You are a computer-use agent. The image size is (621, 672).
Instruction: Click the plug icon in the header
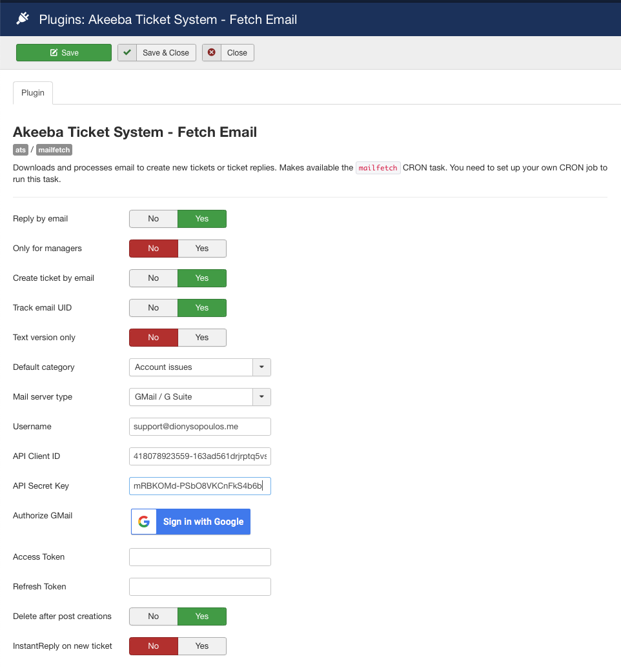tap(23, 19)
